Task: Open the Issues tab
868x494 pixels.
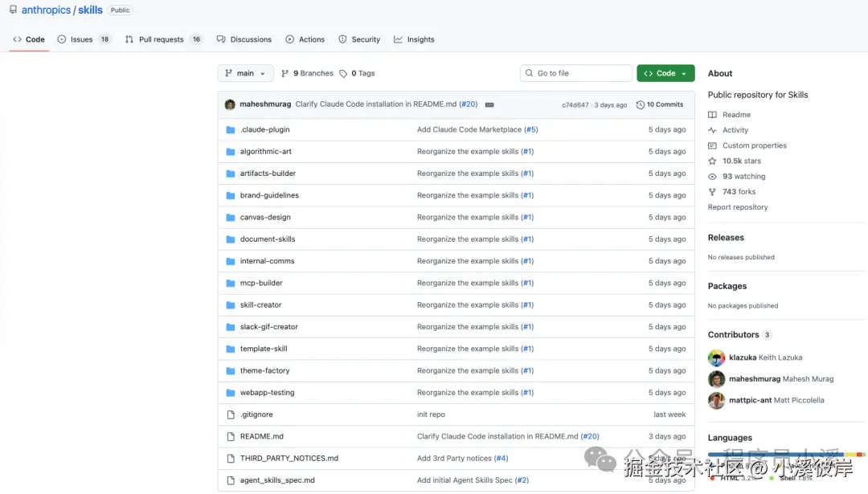Action: pos(84,39)
